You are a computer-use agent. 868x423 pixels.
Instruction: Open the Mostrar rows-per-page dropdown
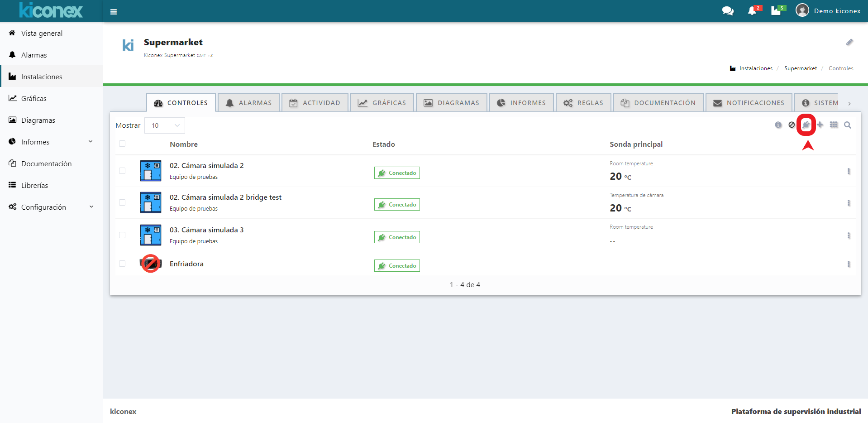pyautogui.click(x=165, y=125)
